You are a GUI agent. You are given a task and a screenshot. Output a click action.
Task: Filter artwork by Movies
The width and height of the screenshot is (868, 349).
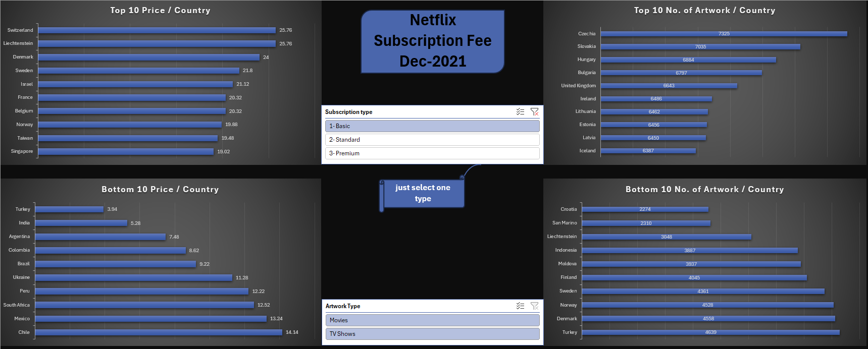click(432, 320)
